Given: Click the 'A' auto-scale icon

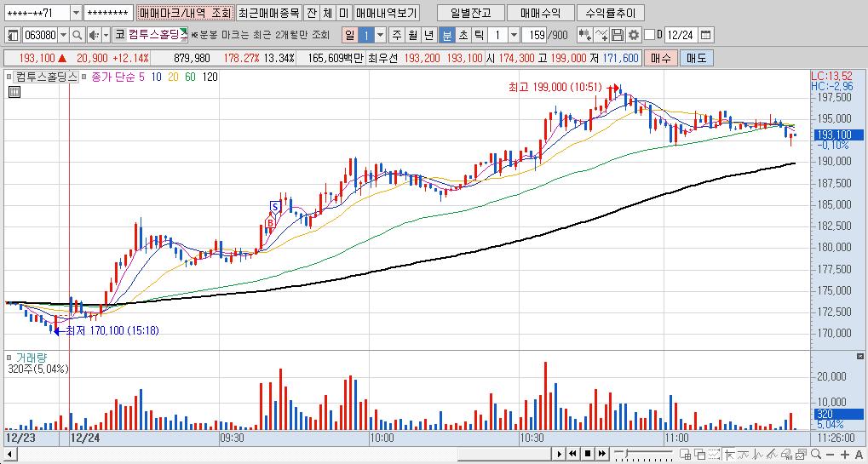Looking at the screenshot, I should coord(859,455).
